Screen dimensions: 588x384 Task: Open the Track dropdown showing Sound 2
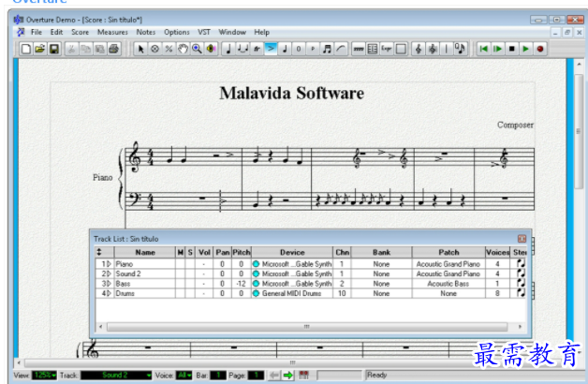coord(116,375)
